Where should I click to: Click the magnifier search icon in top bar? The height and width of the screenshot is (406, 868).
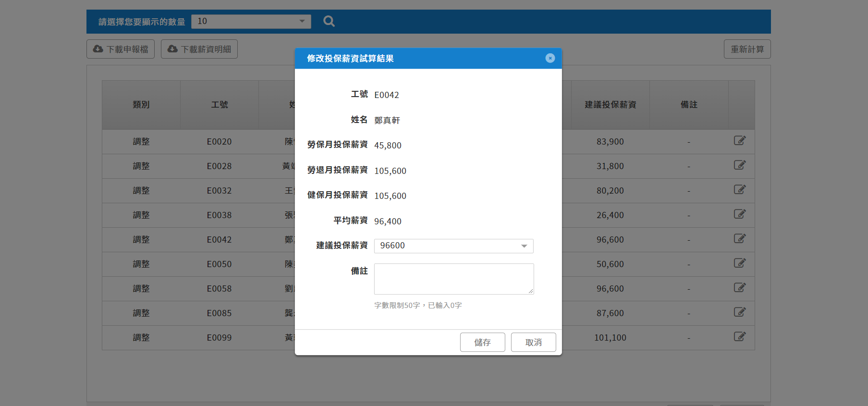329,21
